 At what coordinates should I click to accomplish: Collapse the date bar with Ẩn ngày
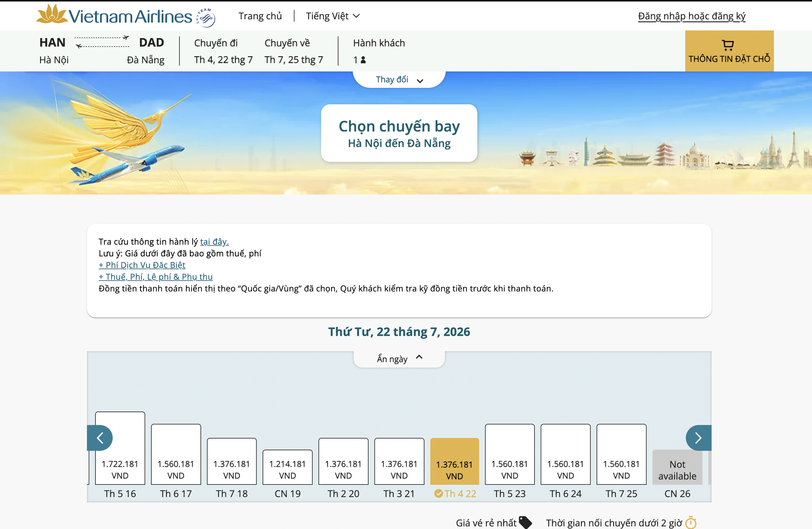click(399, 359)
